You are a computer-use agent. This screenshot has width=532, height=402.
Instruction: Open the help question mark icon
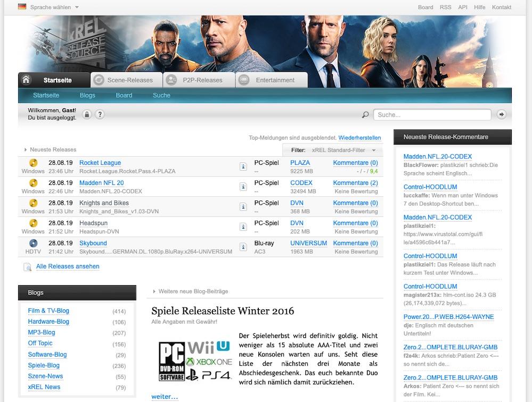100,115
